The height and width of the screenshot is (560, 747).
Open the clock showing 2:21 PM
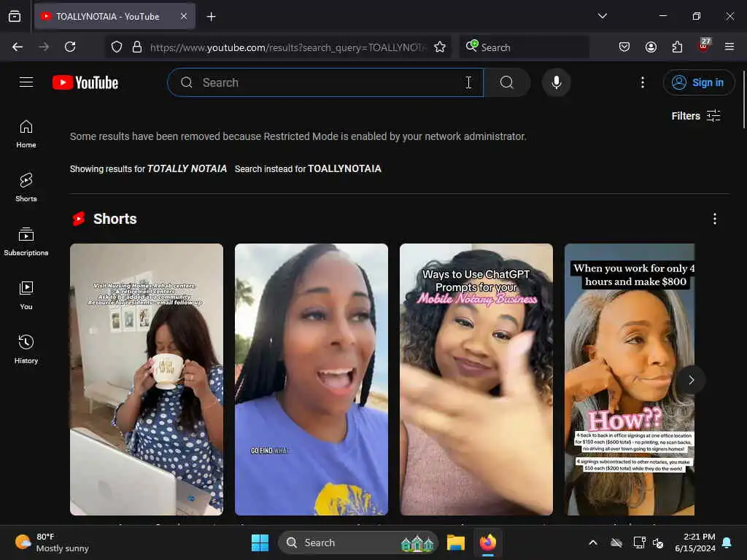[x=695, y=542]
